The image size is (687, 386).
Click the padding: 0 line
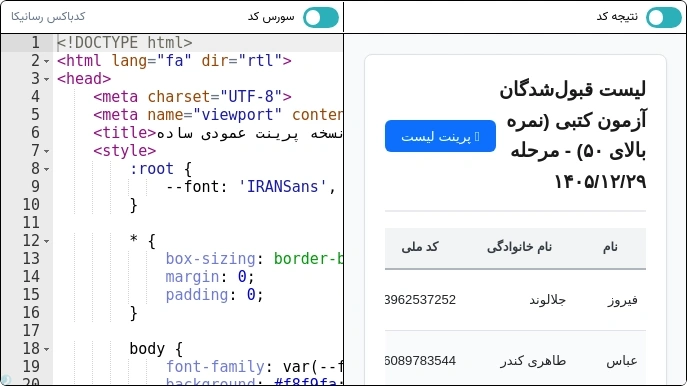(214, 295)
